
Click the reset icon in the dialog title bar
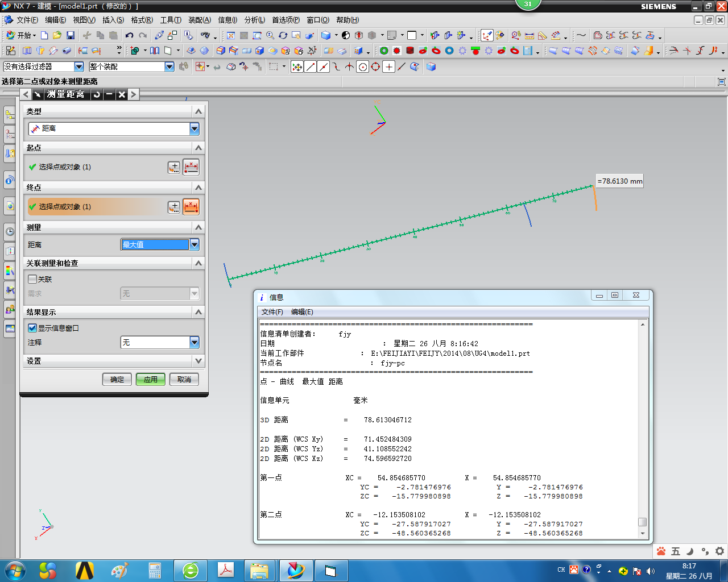point(97,94)
